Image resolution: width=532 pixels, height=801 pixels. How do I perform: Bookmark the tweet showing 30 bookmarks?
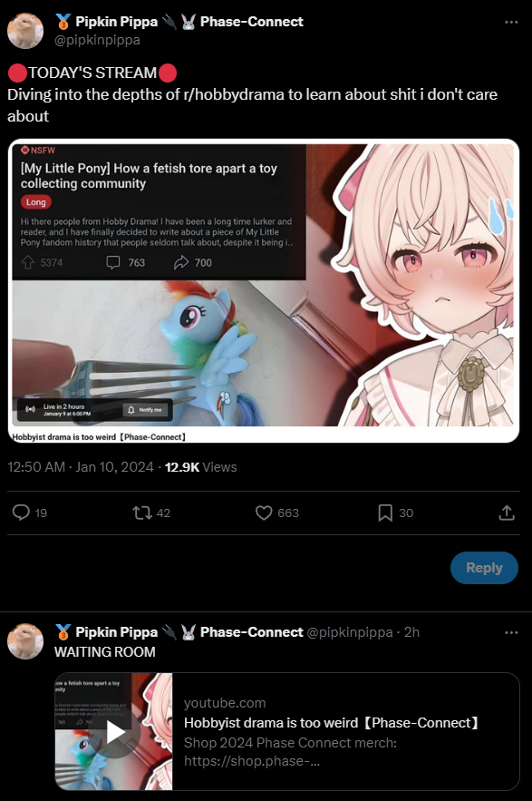click(385, 513)
